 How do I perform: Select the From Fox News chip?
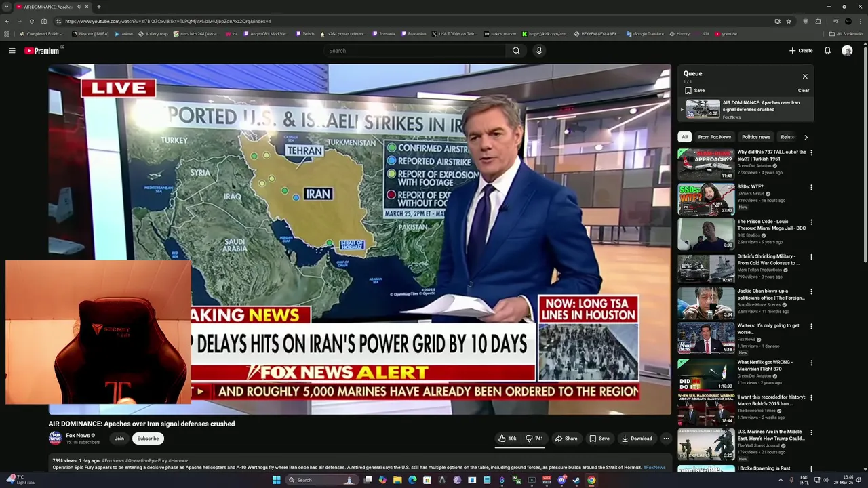click(x=715, y=137)
